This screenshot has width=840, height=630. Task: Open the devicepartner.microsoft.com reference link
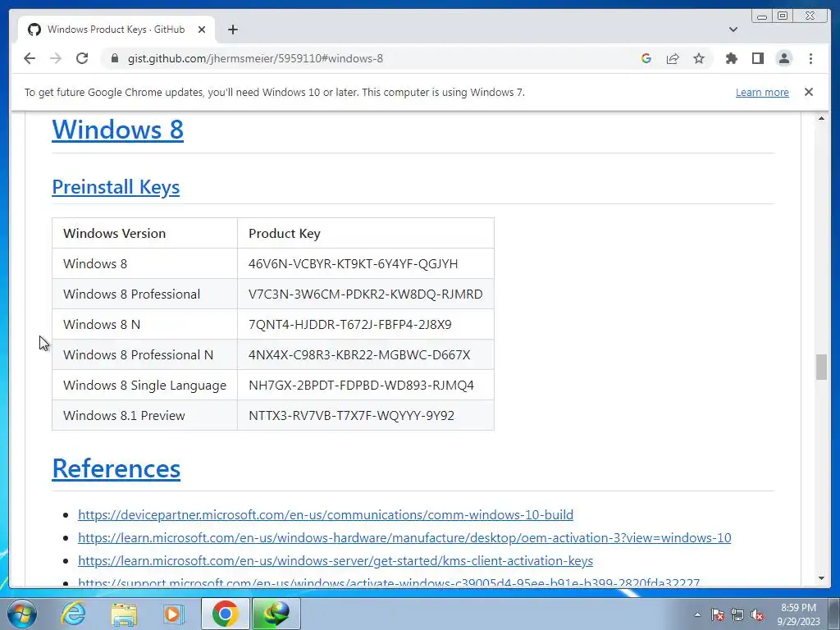tap(326, 515)
